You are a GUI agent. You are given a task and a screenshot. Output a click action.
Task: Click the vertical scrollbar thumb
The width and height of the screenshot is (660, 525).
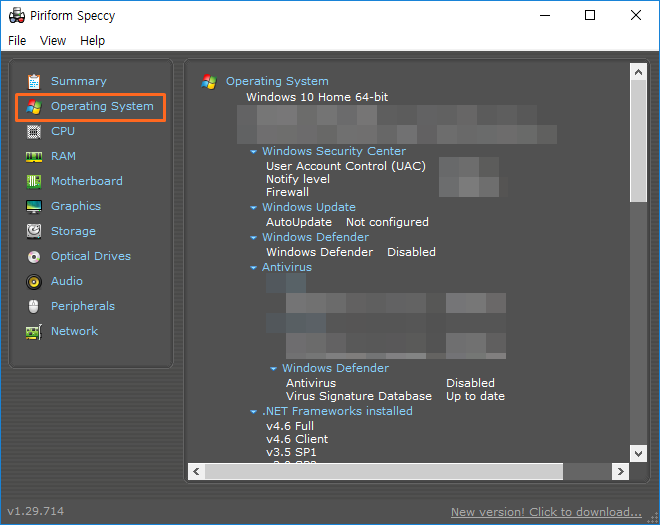[x=639, y=141]
